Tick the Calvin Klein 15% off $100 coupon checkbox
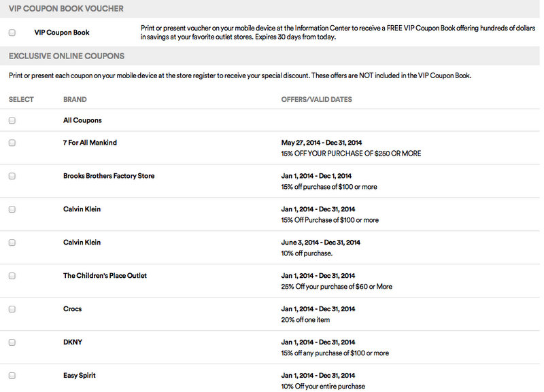Image resolution: width=544 pixels, height=392 pixels. coord(12,209)
